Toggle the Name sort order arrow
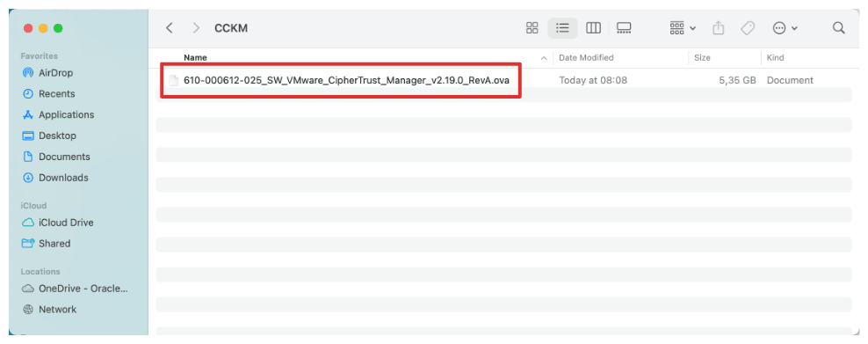 pyautogui.click(x=544, y=58)
